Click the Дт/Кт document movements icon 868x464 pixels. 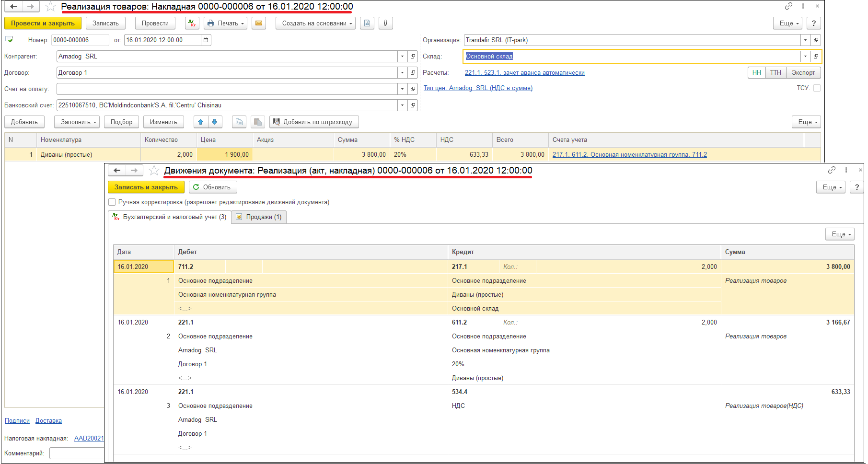pos(192,23)
